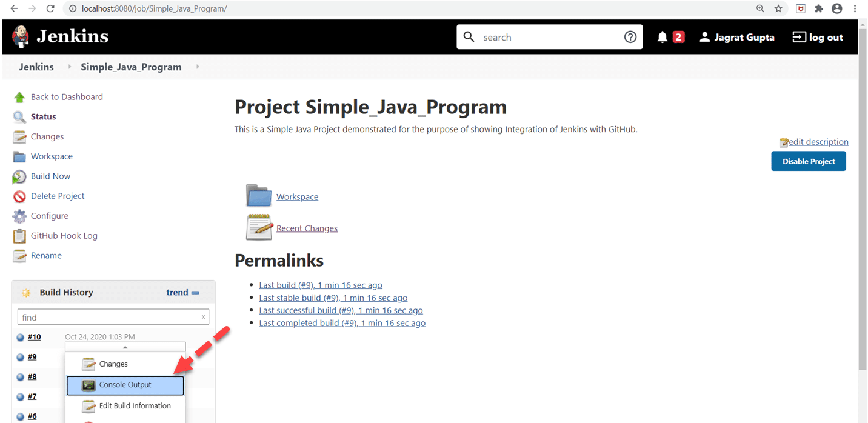This screenshot has height=423, width=868.
Task: Collapse the build #10 dropdown arrow
Action: pyautogui.click(x=125, y=347)
